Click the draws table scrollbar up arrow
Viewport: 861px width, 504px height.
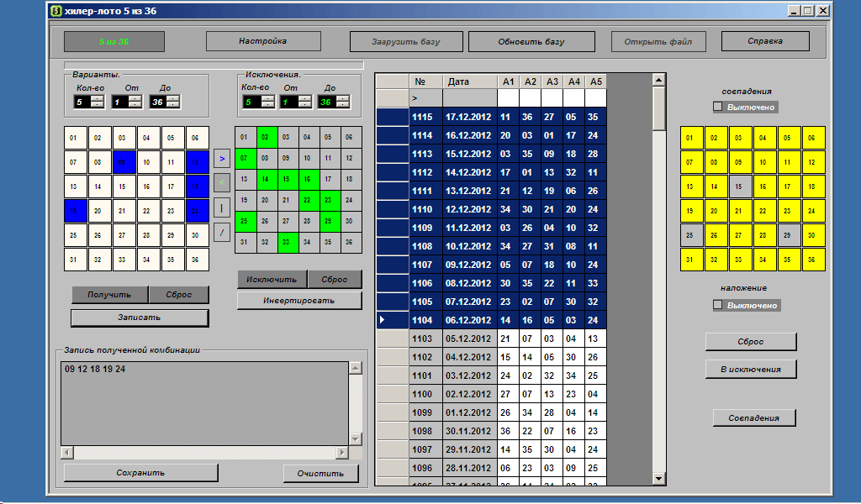658,80
